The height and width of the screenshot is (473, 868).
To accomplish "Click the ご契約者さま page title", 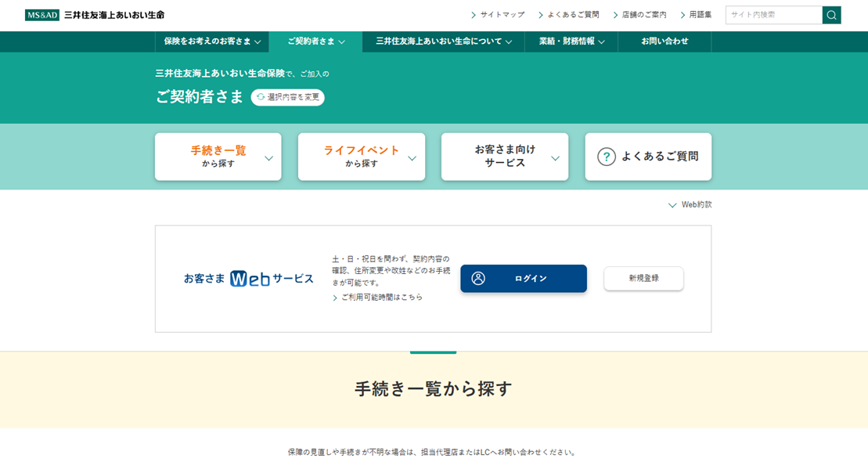I will tap(200, 97).
